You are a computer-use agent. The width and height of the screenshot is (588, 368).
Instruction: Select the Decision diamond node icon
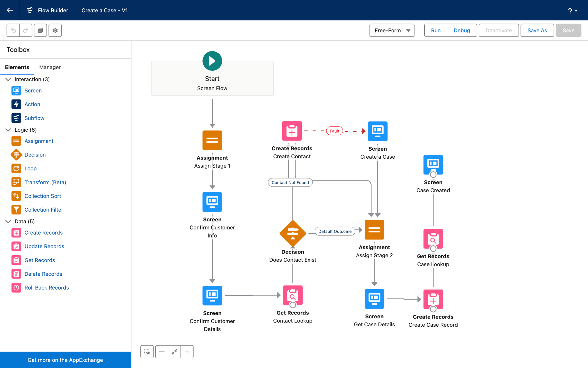click(x=293, y=233)
